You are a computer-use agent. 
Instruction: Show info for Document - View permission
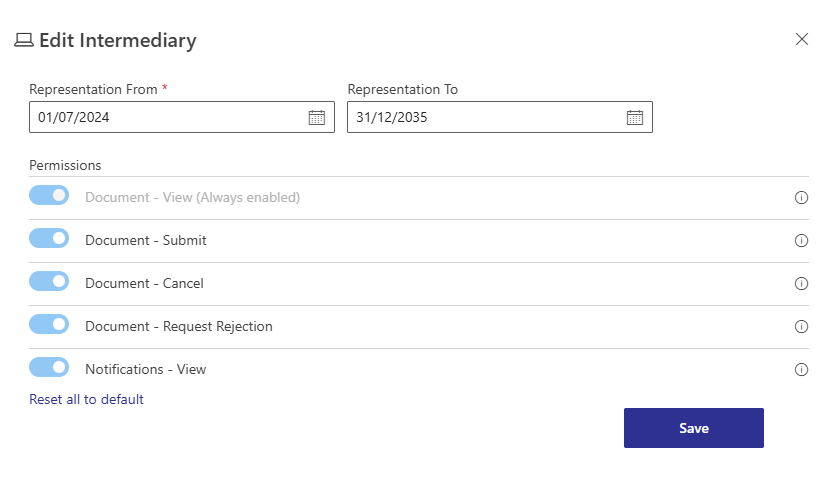[x=801, y=198]
